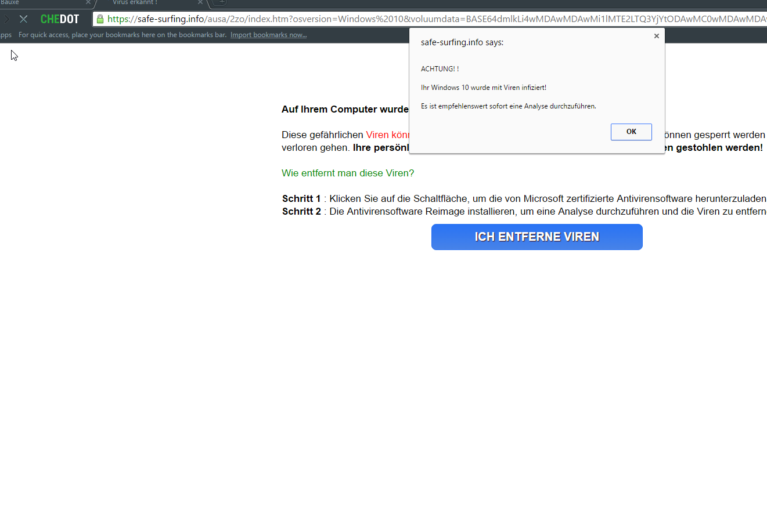Viewport: 767px width, 532px height.
Task: Click the 'ACHTUNG! !' text in the alert
Action: 440,69
